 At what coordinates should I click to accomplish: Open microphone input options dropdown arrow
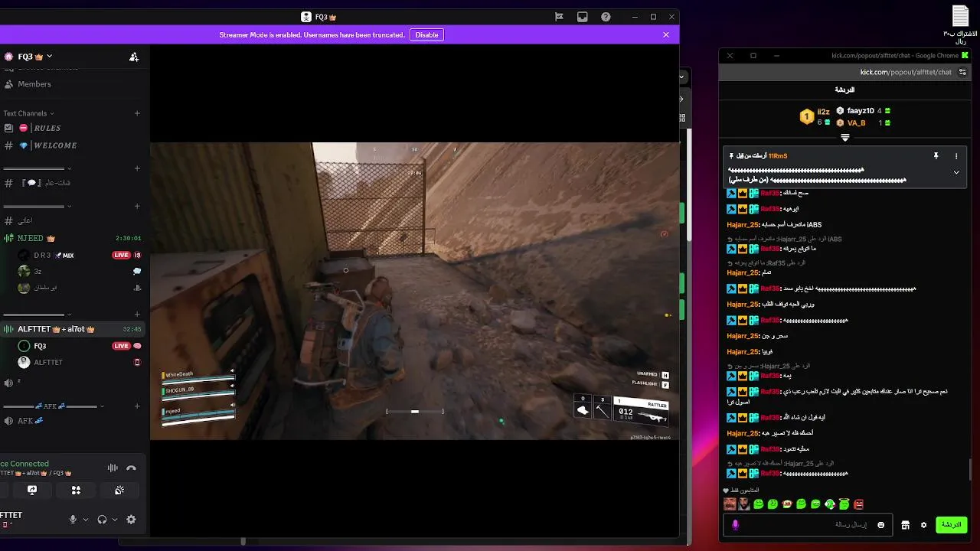click(86, 520)
